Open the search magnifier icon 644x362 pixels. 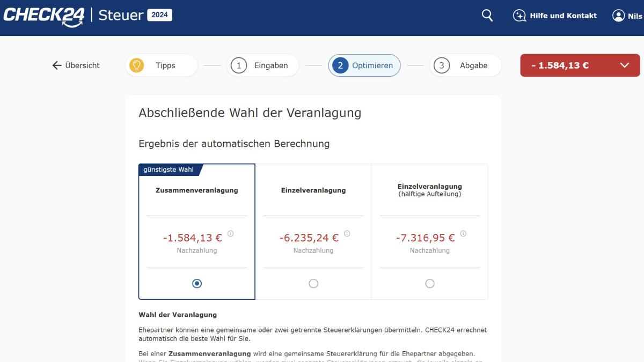click(487, 16)
